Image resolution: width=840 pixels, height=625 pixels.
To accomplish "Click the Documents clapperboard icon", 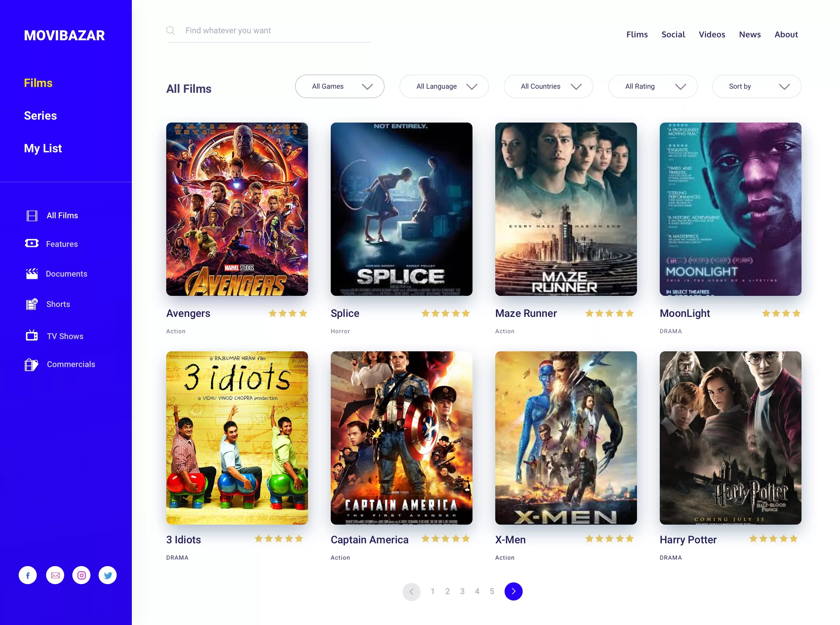I will pyautogui.click(x=32, y=273).
